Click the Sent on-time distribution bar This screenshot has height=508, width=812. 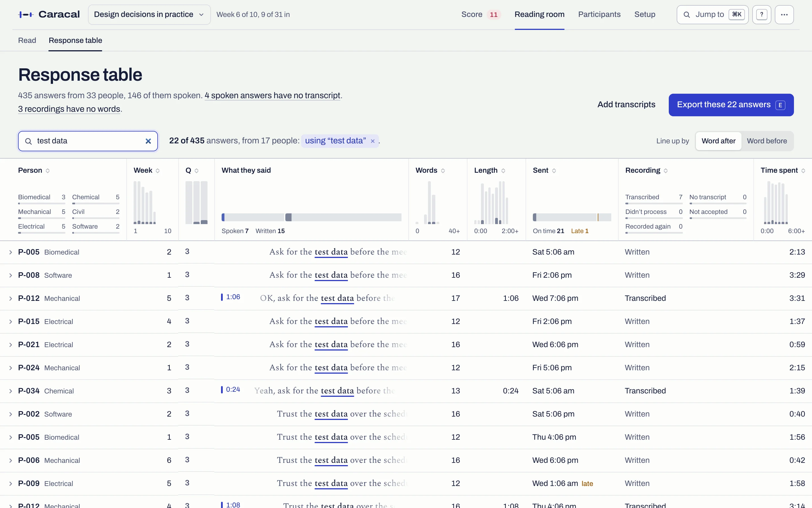(x=565, y=217)
